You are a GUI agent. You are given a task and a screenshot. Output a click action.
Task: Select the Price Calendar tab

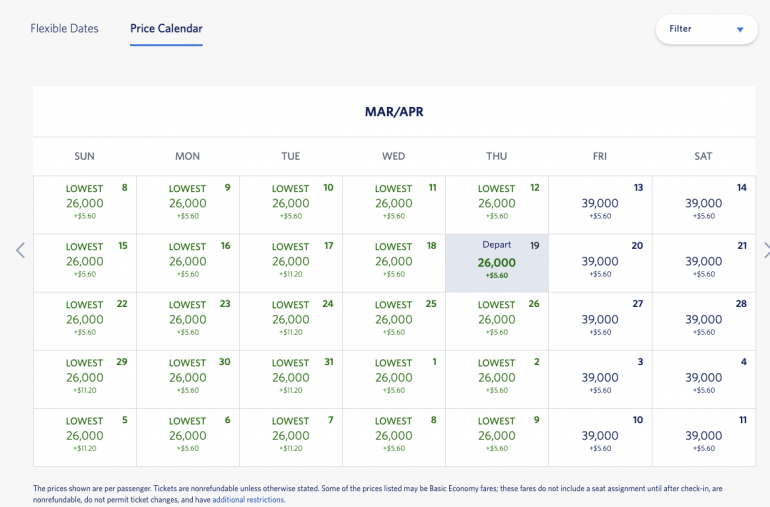[166, 29]
